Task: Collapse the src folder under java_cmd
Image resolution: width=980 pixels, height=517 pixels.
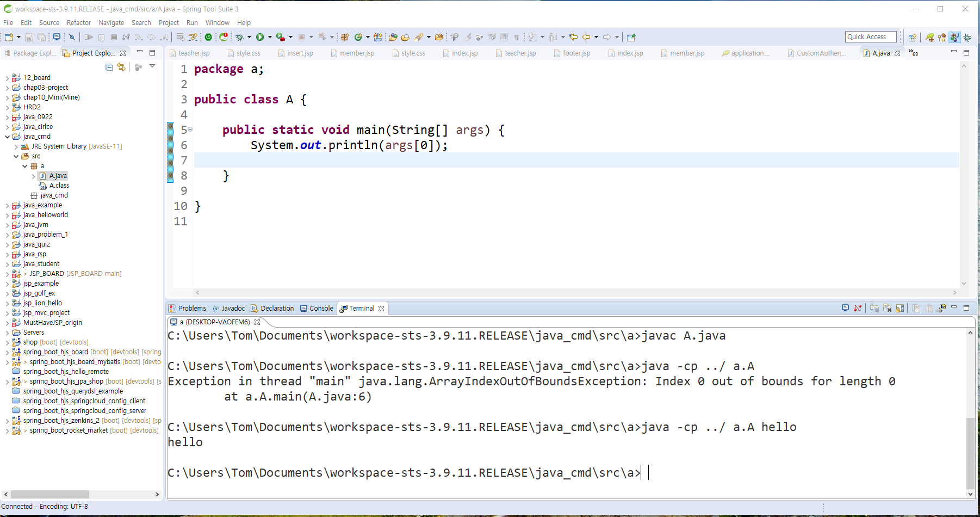Action: point(16,156)
